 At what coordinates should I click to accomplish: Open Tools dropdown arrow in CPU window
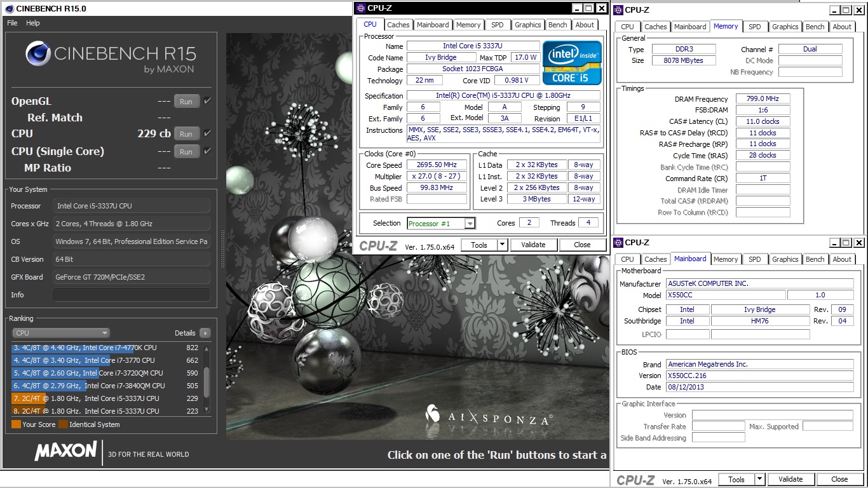pyautogui.click(x=502, y=245)
